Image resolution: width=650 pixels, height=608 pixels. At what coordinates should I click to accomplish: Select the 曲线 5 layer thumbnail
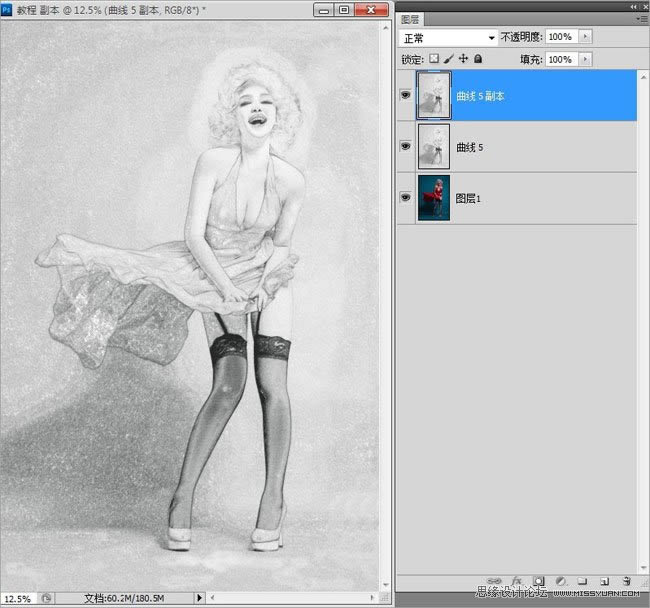click(x=434, y=146)
